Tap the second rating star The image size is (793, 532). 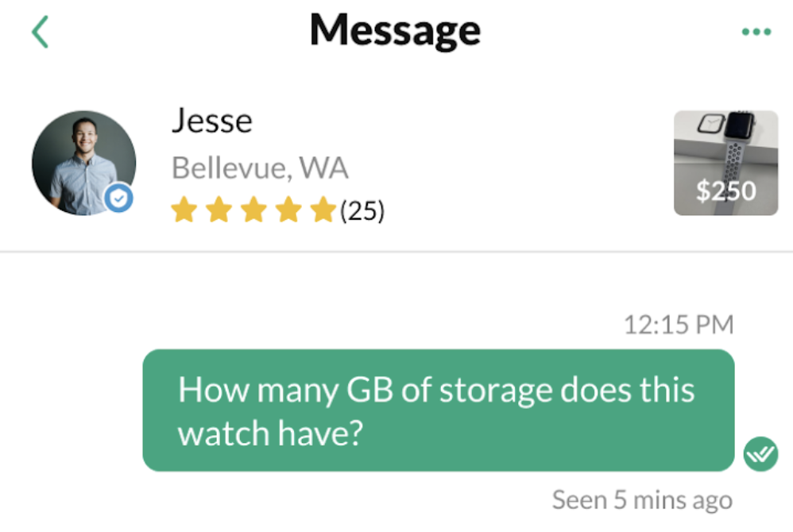[219, 210]
